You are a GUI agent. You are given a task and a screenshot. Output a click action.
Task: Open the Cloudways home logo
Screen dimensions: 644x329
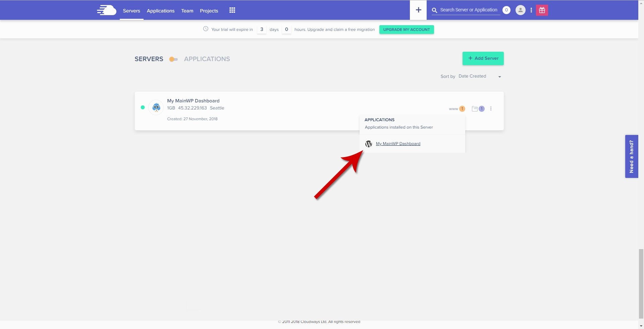pyautogui.click(x=106, y=10)
